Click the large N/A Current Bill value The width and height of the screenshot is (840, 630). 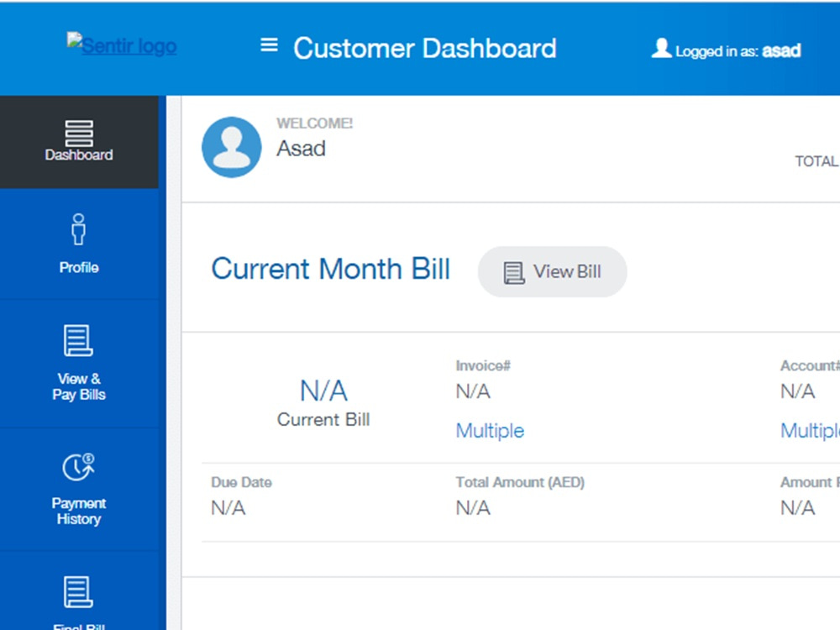[323, 391]
